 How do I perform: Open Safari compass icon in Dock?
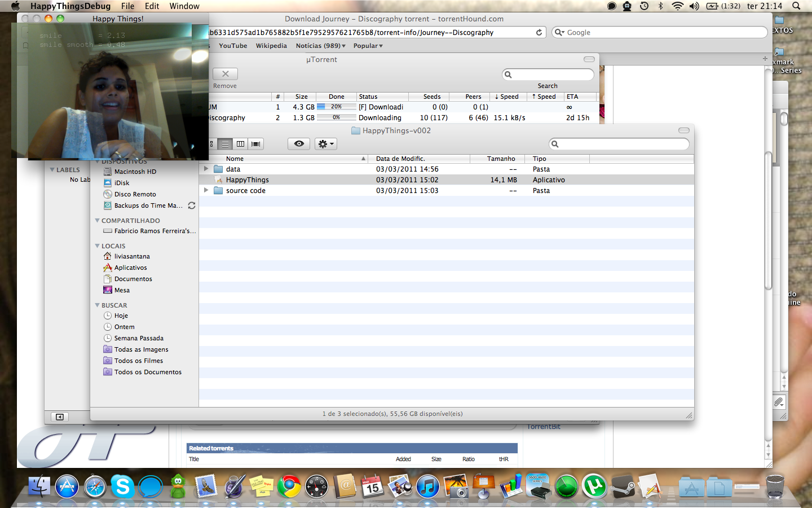tap(95, 486)
